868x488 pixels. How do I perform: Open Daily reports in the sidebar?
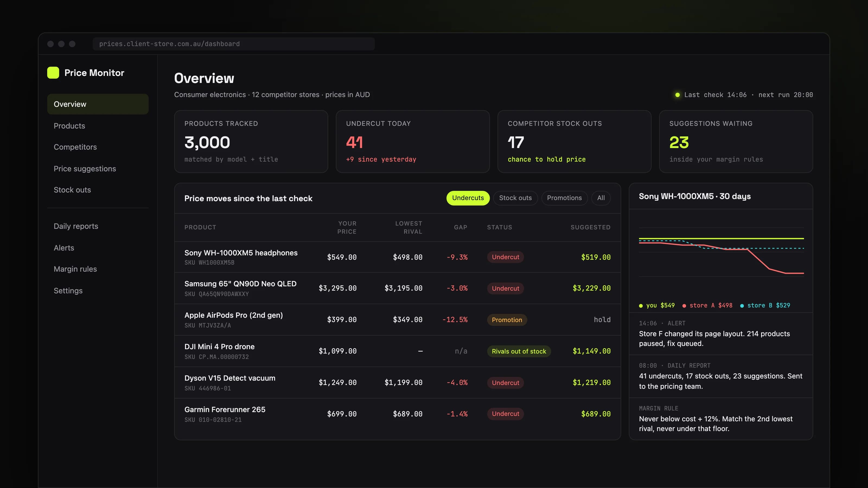pyautogui.click(x=98, y=226)
